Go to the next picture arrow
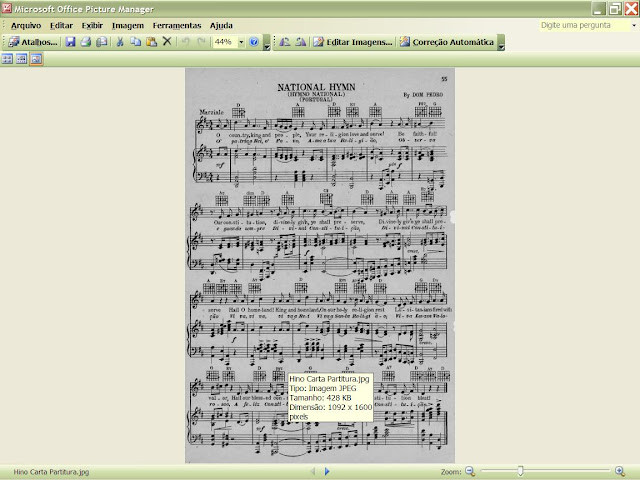The height and width of the screenshot is (480, 640). [327, 471]
